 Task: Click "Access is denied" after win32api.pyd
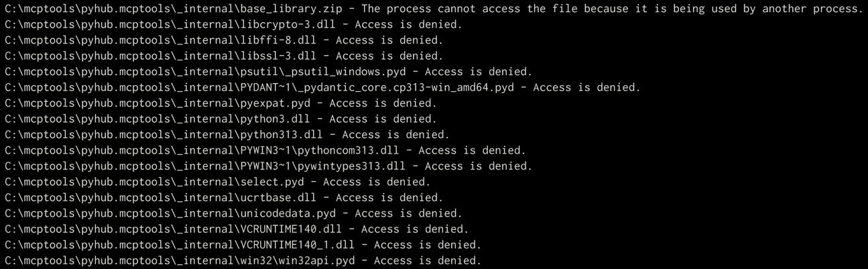[427, 261]
